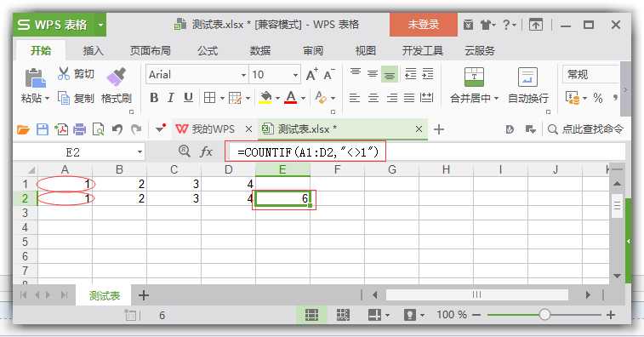This screenshot has width=644, height=337.
Task: Export to PDF icon
Action: tap(61, 129)
